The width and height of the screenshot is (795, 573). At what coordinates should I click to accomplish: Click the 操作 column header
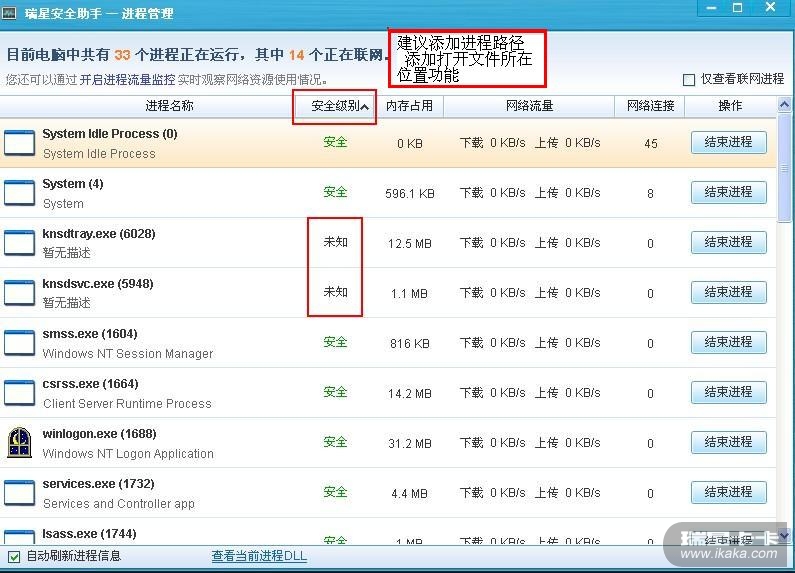pyautogui.click(x=730, y=106)
